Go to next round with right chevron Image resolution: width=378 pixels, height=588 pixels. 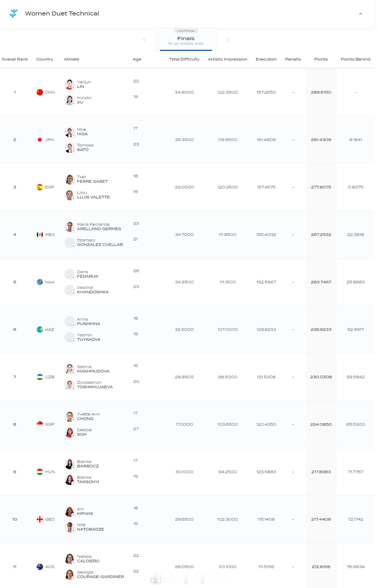pyautogui.click(x=228, y=40)
